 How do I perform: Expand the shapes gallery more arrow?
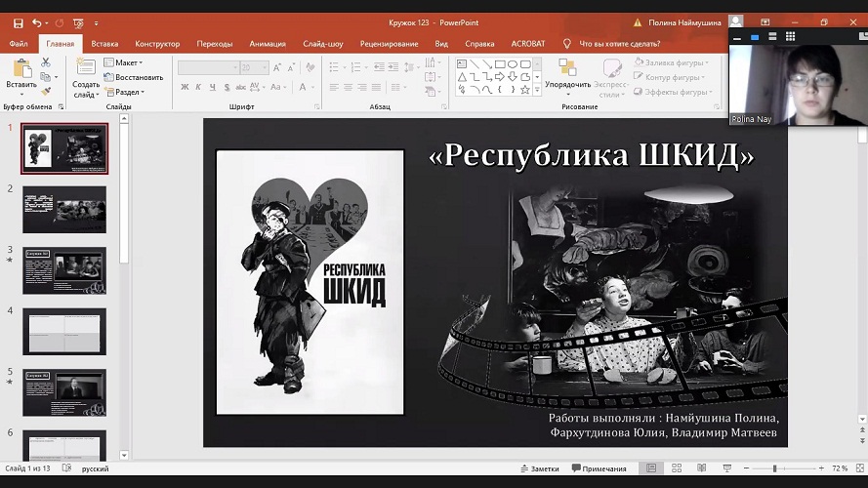[x=537, y=91]
